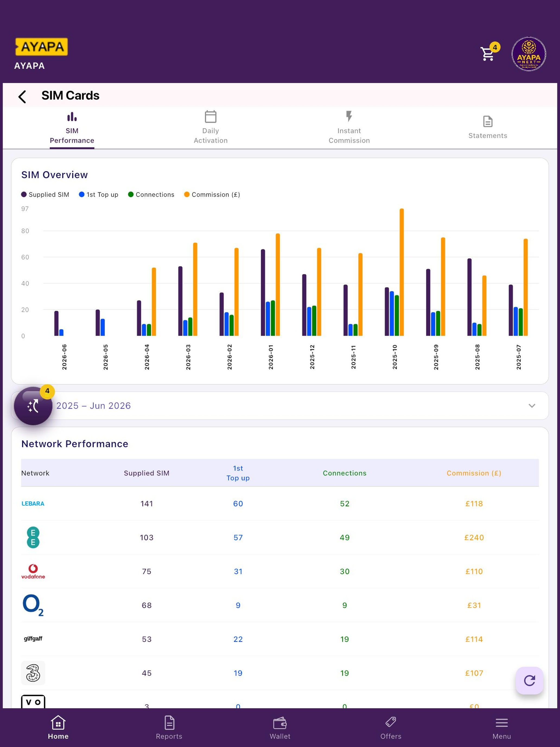
Task: Click the Commission (£) column header
Action: (474, 473)
